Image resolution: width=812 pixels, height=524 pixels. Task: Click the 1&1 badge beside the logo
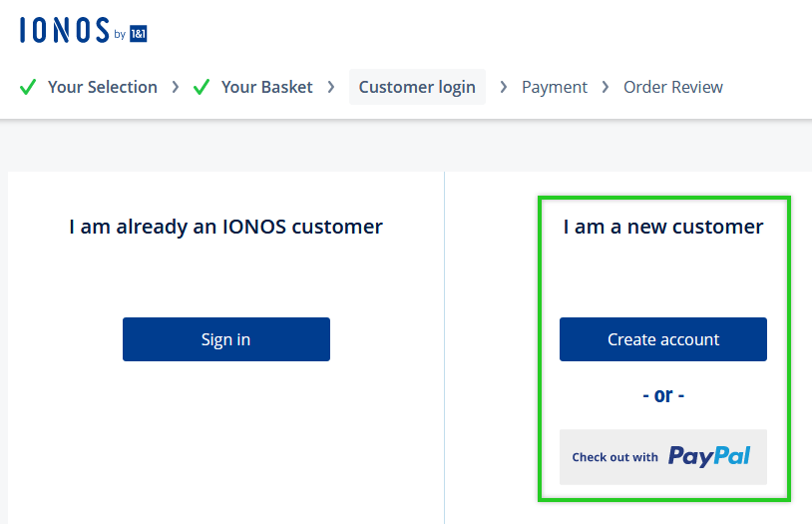[139, 34]
